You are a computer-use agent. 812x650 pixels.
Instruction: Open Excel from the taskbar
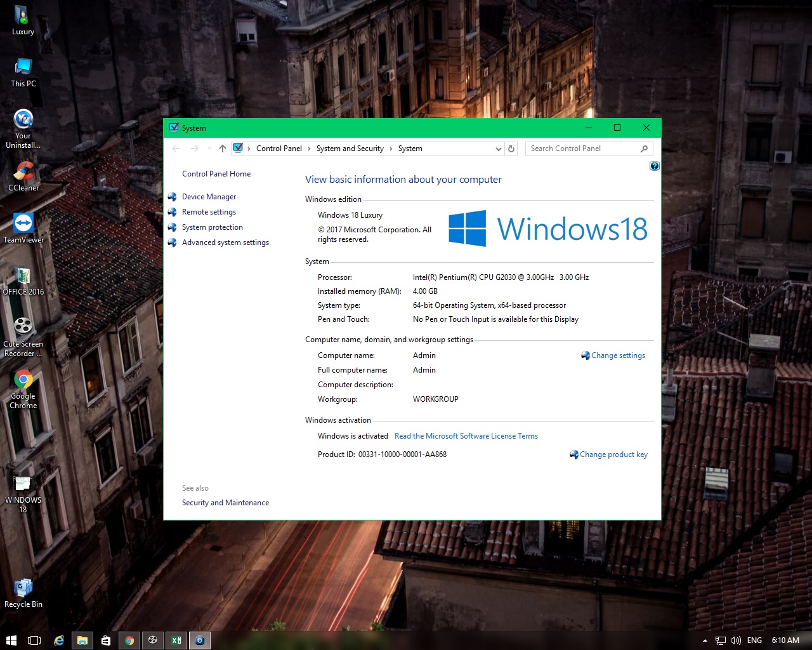[x=176, y=640]
